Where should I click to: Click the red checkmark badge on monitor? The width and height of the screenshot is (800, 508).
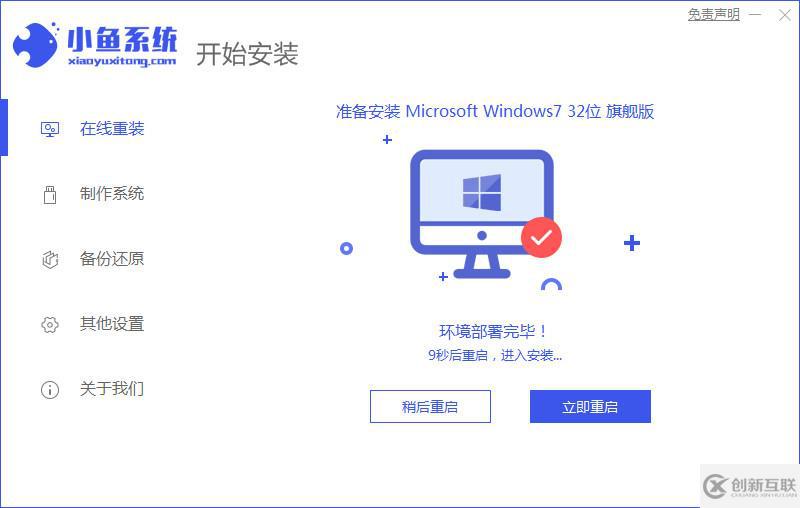point(541,237)
